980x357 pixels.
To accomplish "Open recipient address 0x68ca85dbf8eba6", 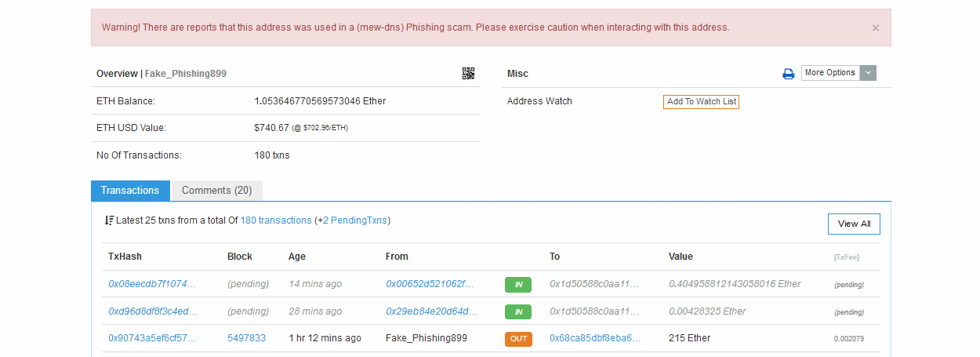I will pyautogui.click(x=595, y=338).
